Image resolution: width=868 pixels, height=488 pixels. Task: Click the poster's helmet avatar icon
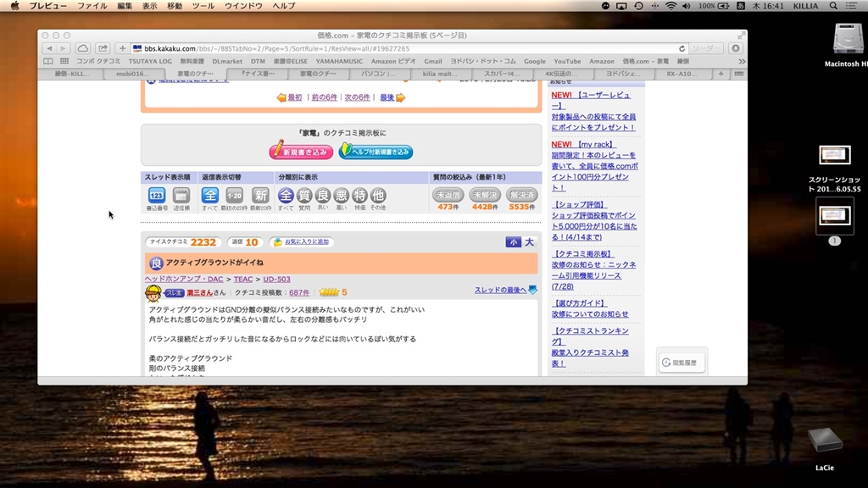pos(153,292)
